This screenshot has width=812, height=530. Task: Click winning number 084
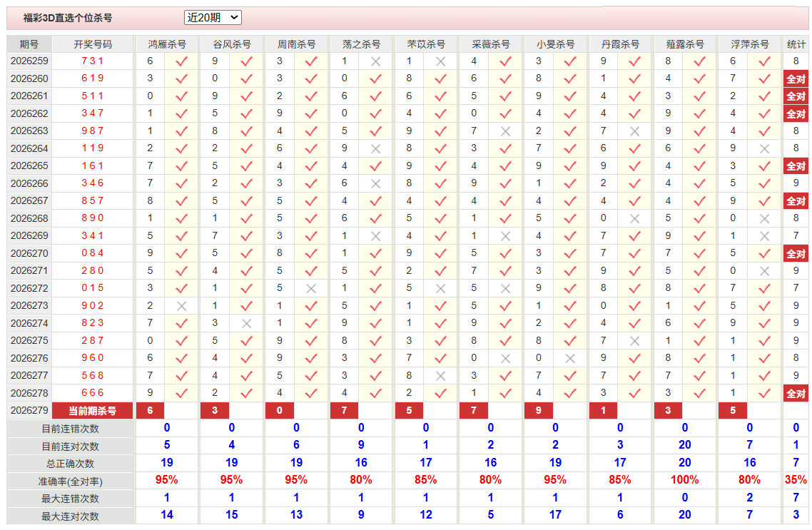[x=93, y=253]
